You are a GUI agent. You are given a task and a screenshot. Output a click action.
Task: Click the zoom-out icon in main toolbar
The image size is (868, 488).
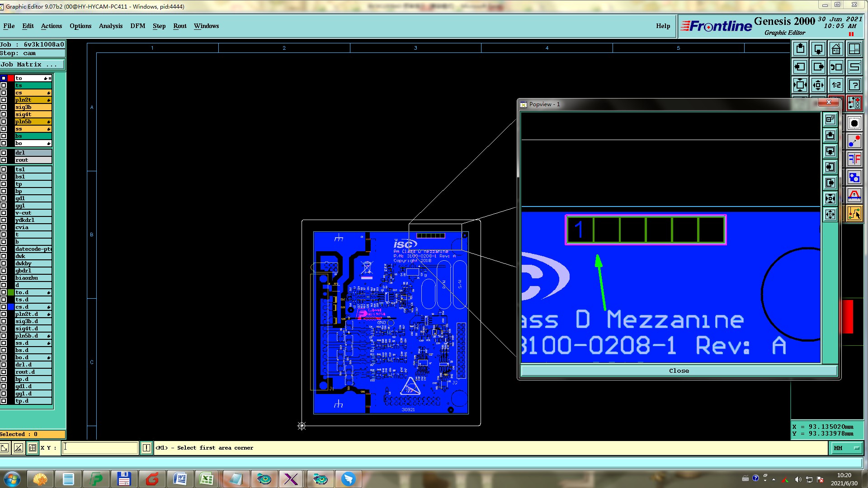(818, 85)
